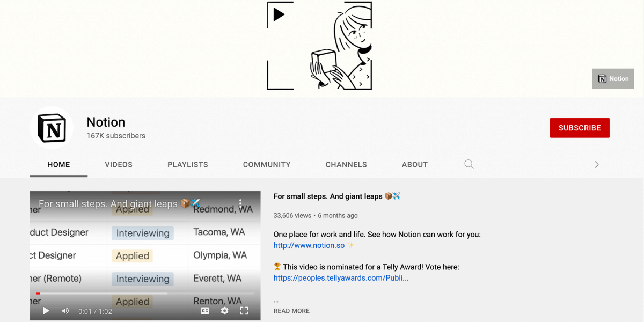Subscribe to the Notion channel
Screen dimensions: 644x322
point(580,128)
